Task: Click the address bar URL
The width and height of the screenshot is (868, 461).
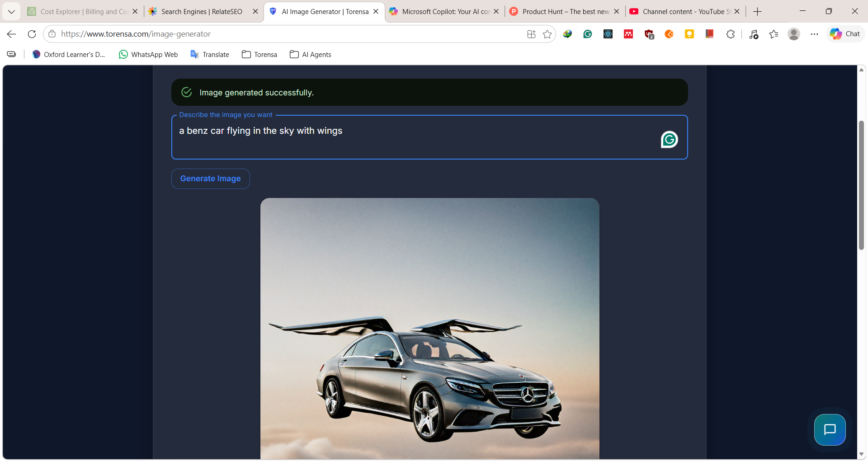Action: click(136, 34)
